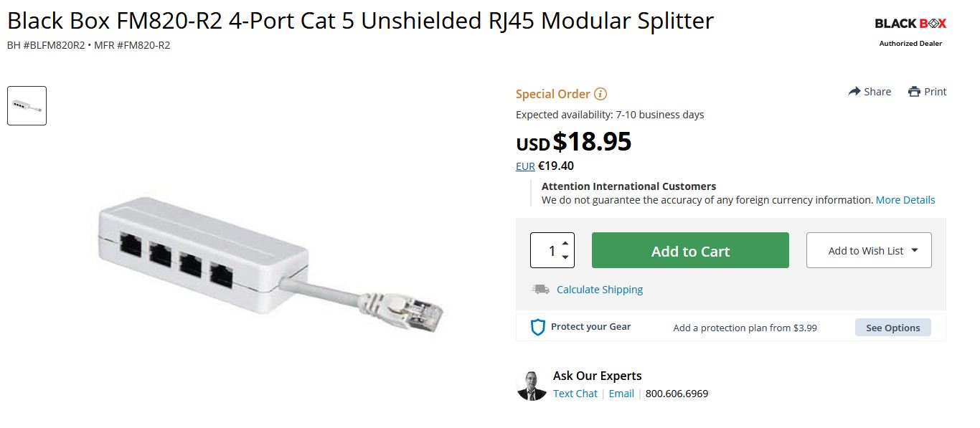Image resolution: width=980 pixels, height=428 pixels.
Task: Select the splitter product thumbnail
Action: (27, 106)
